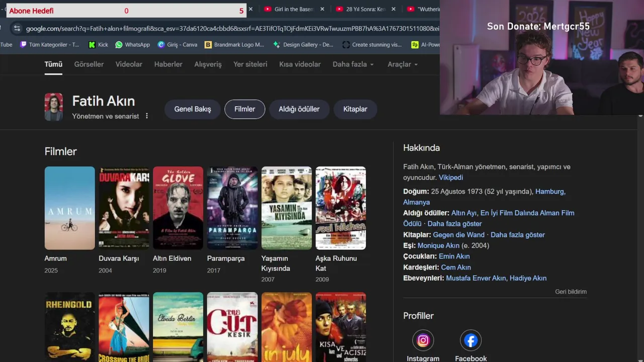Open the AI-Power bookmark
The width and height of the screenshot is (644, 362).
[426, 45]
